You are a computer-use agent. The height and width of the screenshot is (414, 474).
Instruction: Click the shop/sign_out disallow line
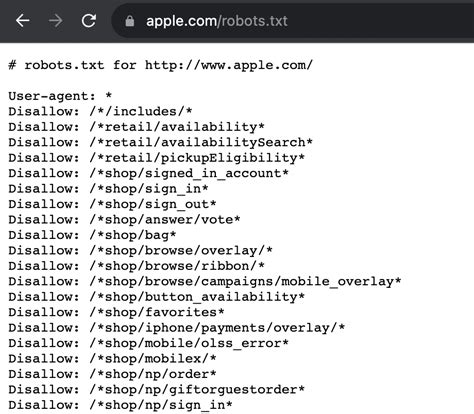pyautogui.click(x=112, y=204)
